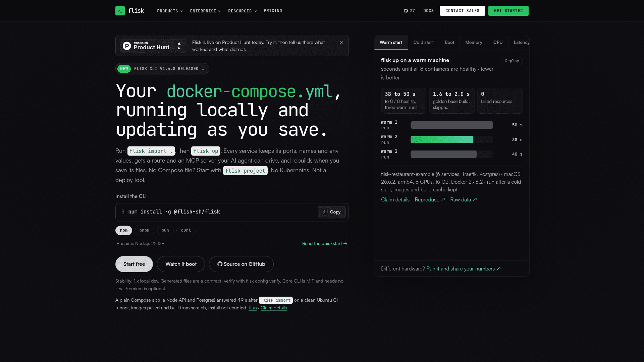Open the Read the quickstart link
Image resolution: width=644 pixels, height=362 pixels.
point(325,244)
